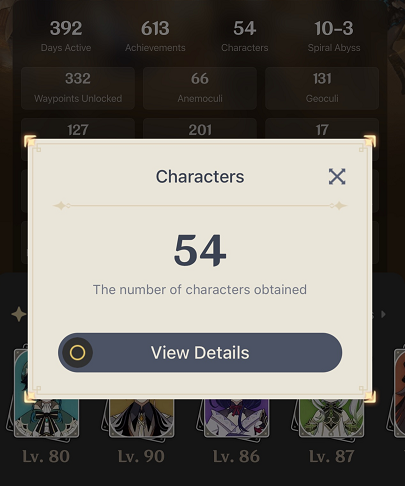
Task: Click the View Details button
Action: point(200,353)
